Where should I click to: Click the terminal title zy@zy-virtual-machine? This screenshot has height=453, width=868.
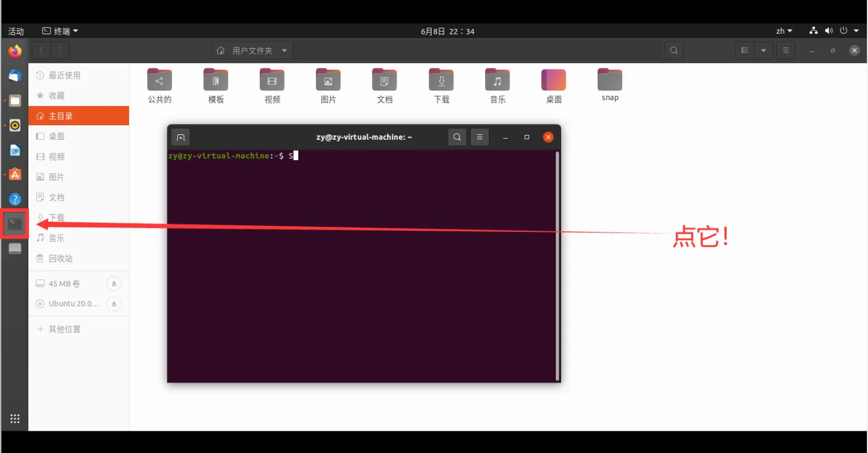click(364, 137)
